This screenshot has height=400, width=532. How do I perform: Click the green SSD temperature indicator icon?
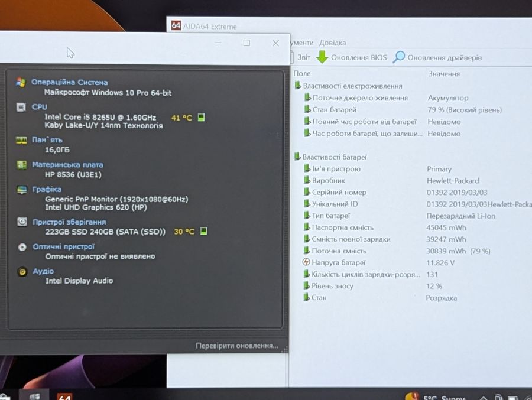(203, 231)
